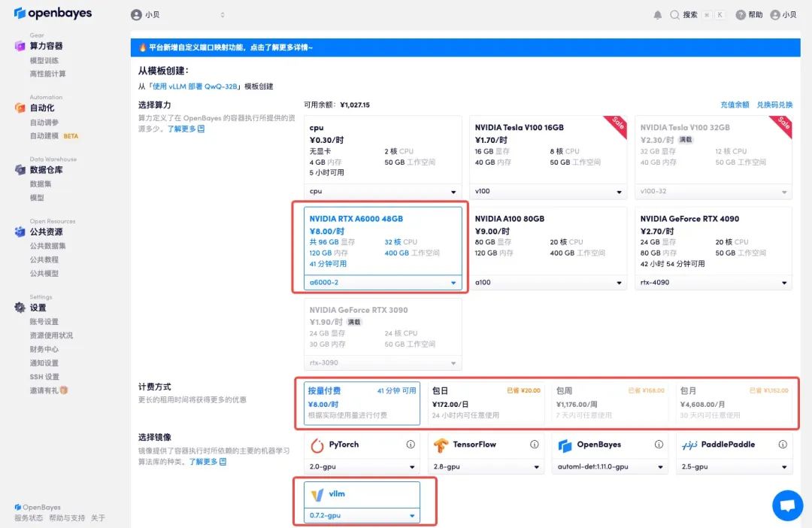Open the chat support bubble
Screen dimensions: 812x528
click(788, 505)
